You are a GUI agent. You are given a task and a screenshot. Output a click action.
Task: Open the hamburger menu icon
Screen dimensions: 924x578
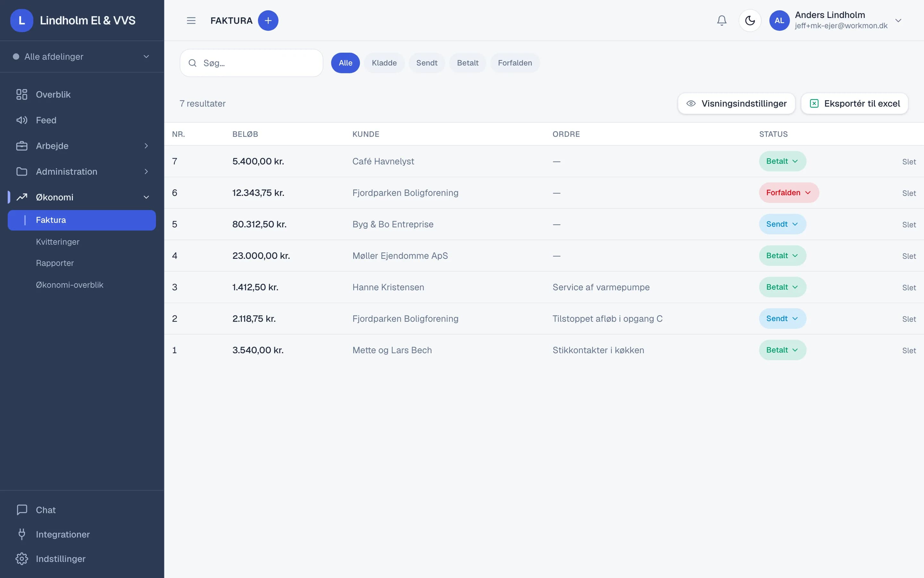191,20
